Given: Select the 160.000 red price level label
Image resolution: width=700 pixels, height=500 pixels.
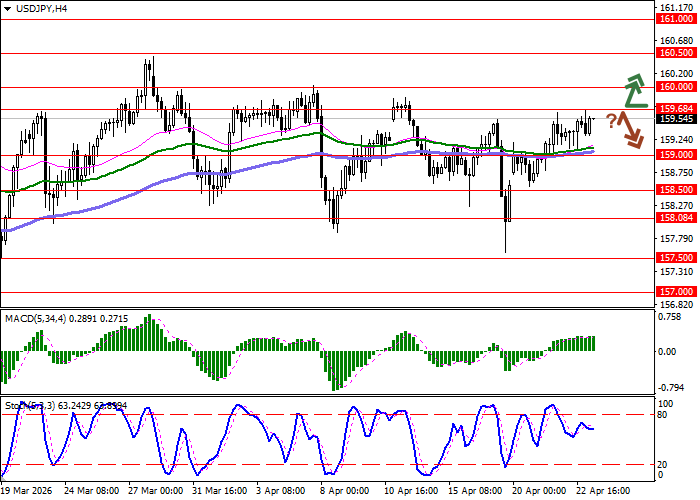Looking at the screenshot, I should [676, 87].
